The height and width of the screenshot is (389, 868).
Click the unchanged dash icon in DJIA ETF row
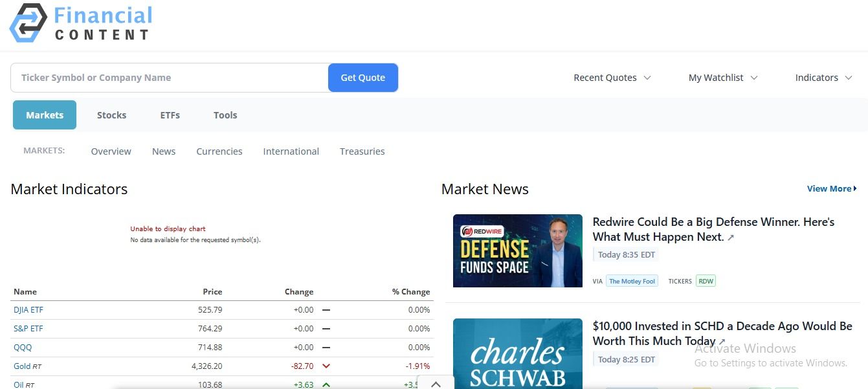[326, 310]
